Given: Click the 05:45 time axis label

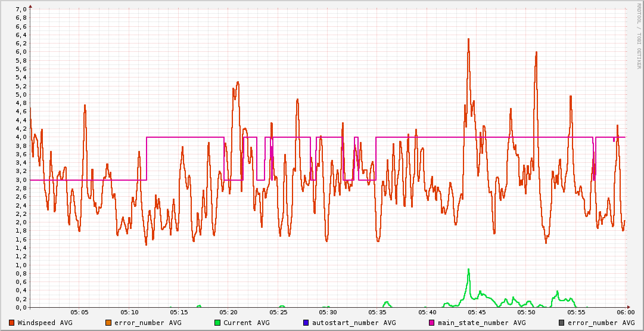Looking at the screenshot, I should 477,312.
